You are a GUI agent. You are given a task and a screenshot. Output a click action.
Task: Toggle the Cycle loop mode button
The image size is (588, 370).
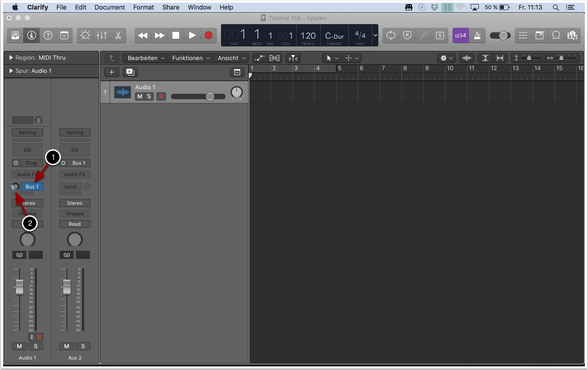[391, 35]
